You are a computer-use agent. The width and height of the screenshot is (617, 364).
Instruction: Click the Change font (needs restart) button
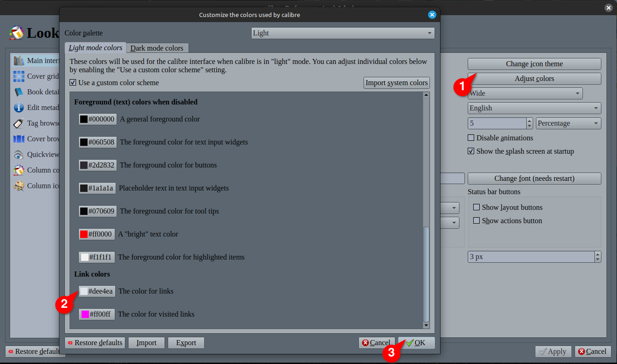pyautogui.click(x=535, y=179)
